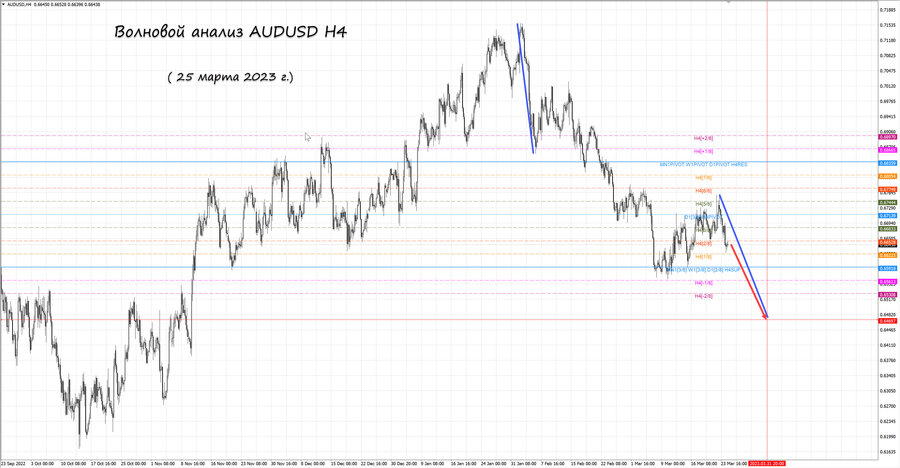Select the chart title 'Волновой анализ AUDUSD H4'

(231, 31)
